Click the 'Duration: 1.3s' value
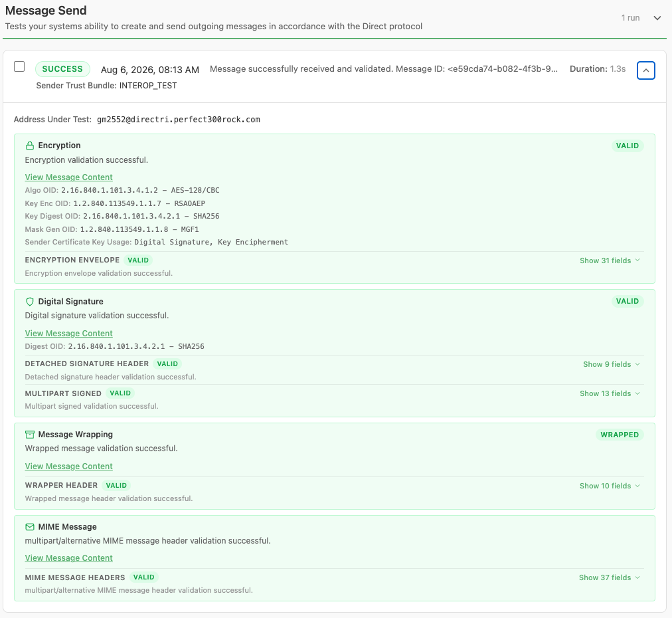672x618 pixels. coord(598,69)
